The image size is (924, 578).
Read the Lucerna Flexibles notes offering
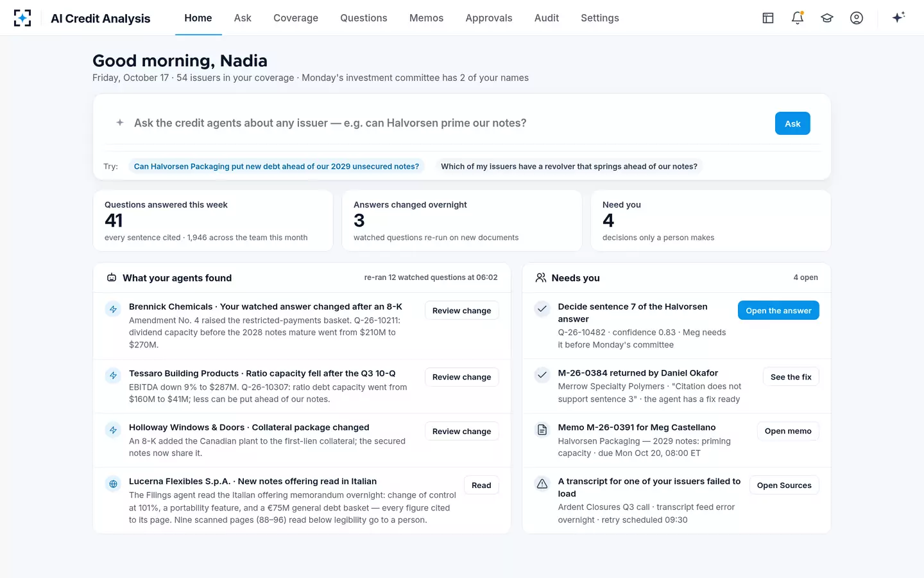(481, 486)
